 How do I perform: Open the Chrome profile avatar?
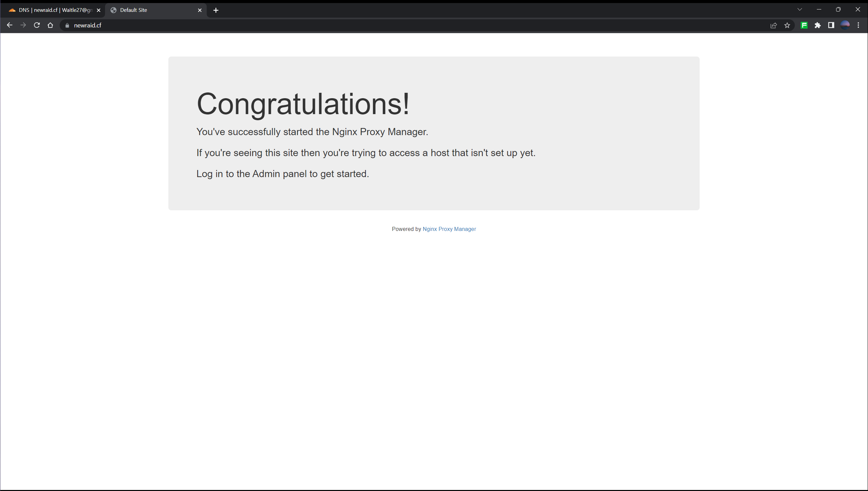click(x=845, y=25)
